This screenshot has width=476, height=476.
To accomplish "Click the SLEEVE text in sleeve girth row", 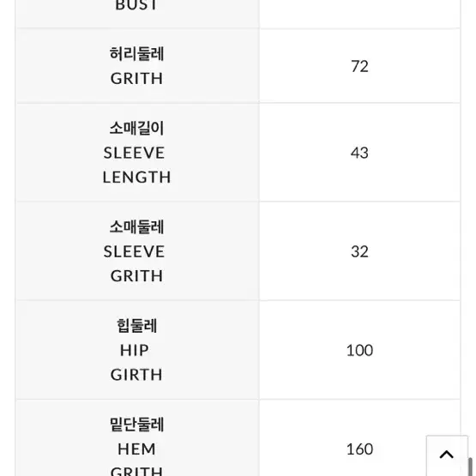I will (134, 251).
